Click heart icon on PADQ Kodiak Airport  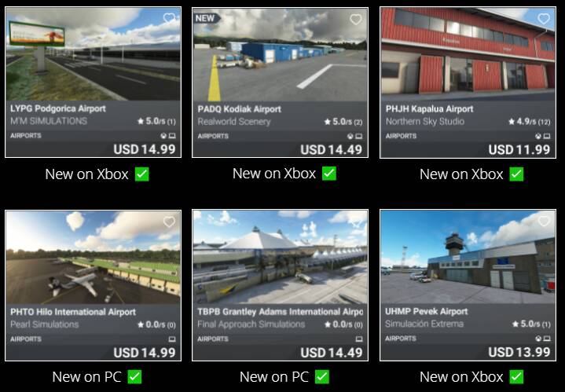tap(356, 19)
